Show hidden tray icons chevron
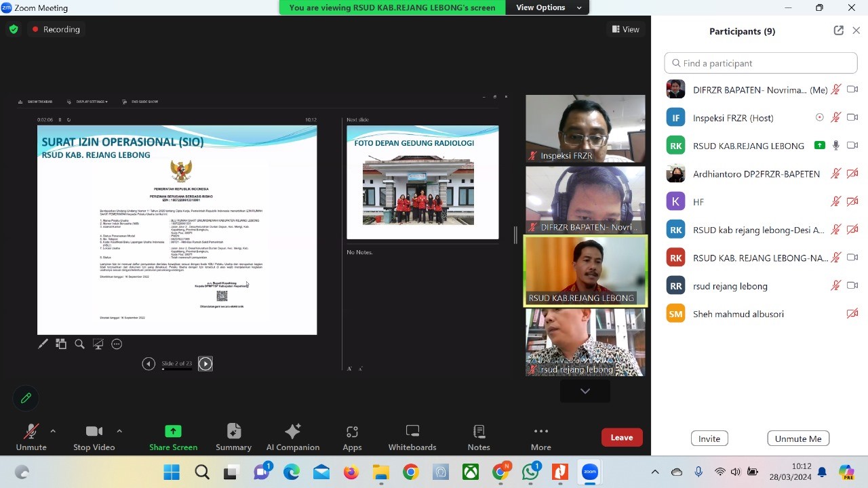The width and height of the screenshot is (868, 488). pos(655,472)
